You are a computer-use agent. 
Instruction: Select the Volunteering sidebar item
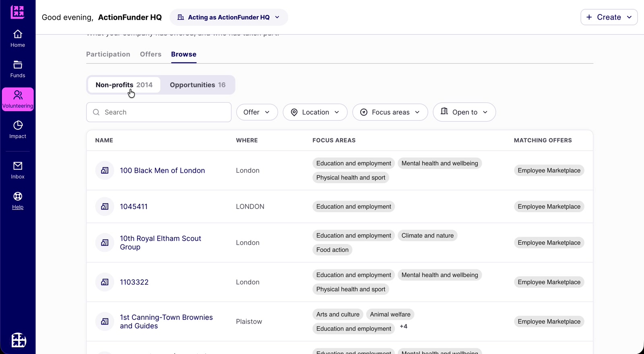[18, 99]
